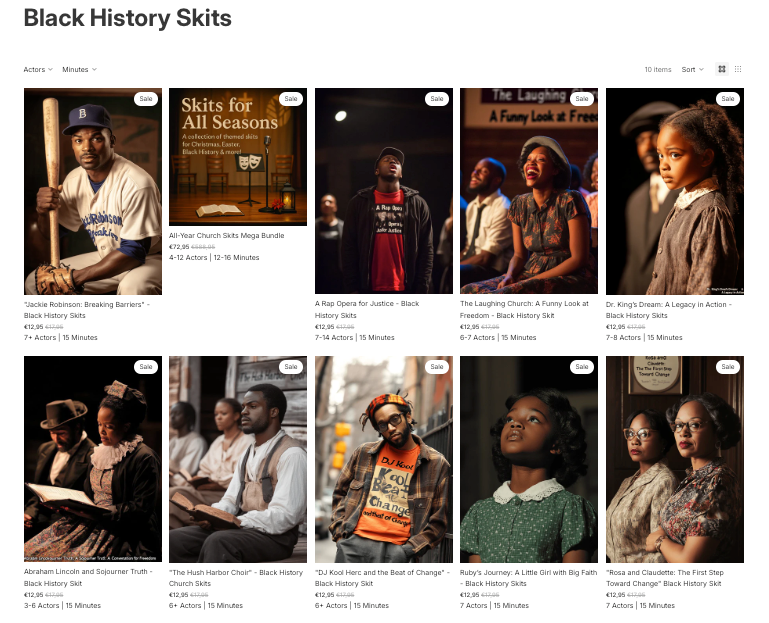
Task: Switch to the small grid view icon
Action: point(738,69)
